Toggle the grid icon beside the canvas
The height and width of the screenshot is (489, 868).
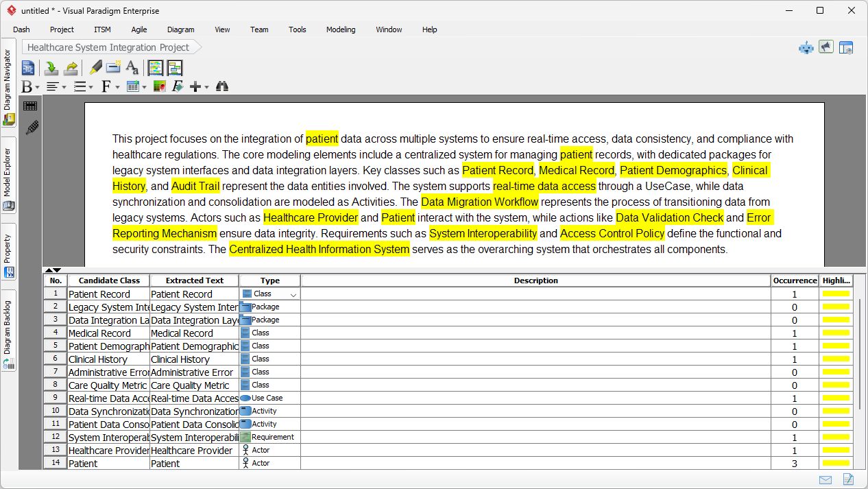click(30, 106)
